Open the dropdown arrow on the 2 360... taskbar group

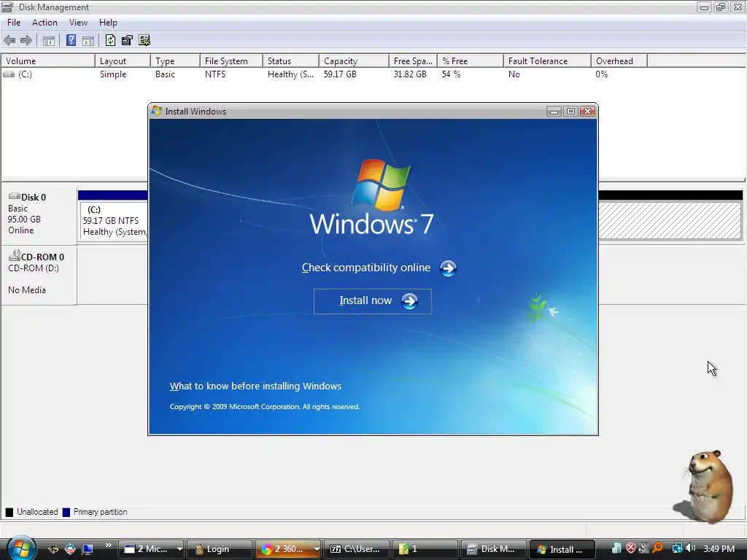(317, 549)
